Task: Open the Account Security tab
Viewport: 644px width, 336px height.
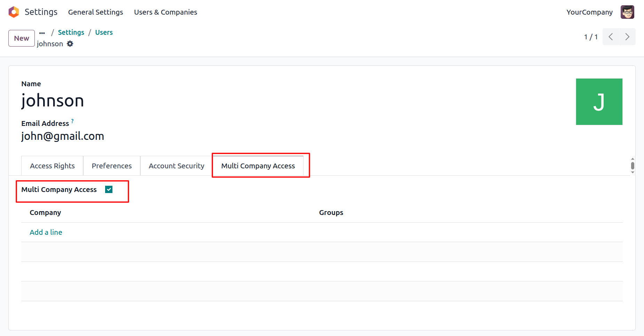Action: point(176,166)
